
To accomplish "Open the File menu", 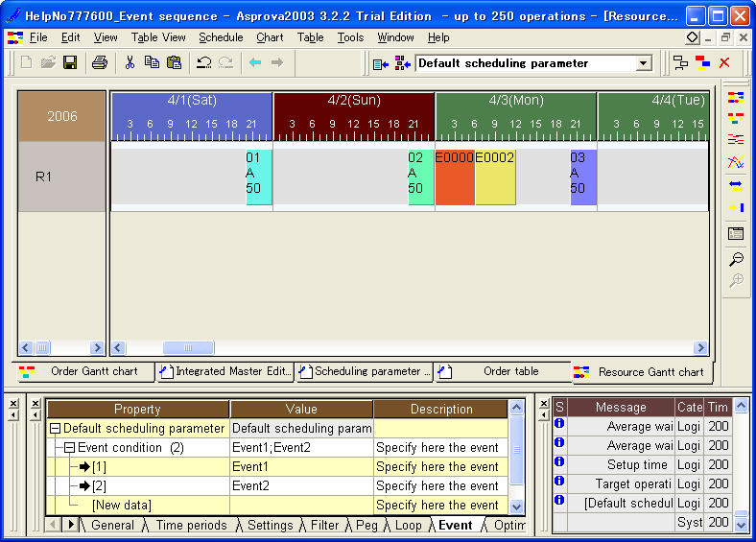I will tap(38, 37).
